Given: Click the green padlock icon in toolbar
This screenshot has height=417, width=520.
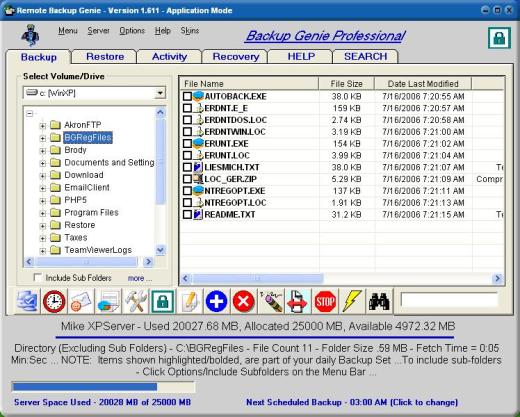Looking at the screenshot, I should pyautogui.click(x=162, y=301).
